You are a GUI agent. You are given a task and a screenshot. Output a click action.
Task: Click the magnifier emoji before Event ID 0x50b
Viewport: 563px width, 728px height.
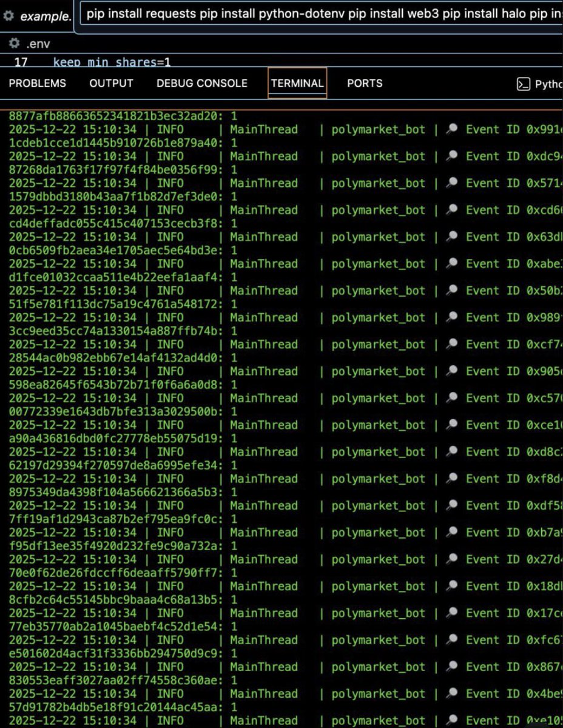click(451, 291)
